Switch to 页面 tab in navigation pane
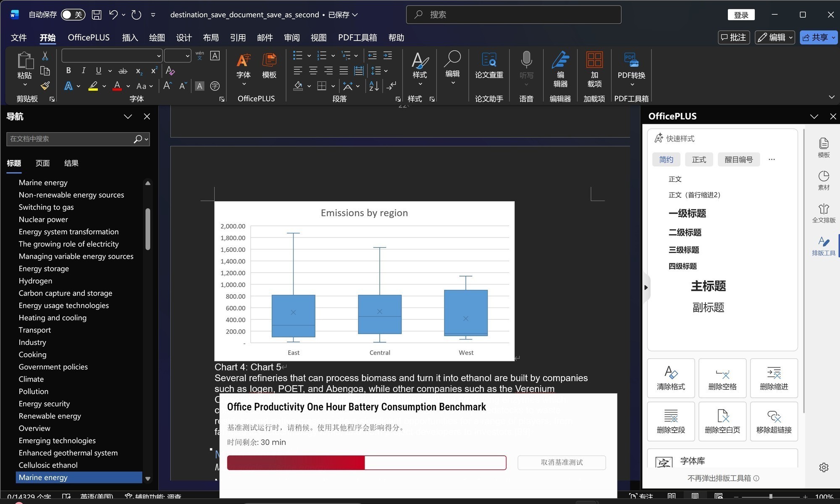 [x=42, y=163]
